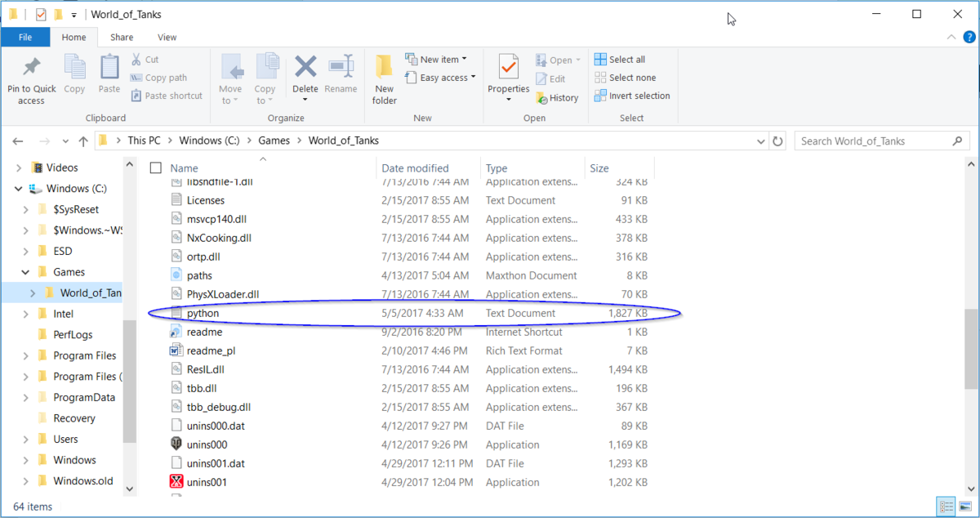980x518 pixels.
Task: Open History in the Open group
Action: [558, 97]
